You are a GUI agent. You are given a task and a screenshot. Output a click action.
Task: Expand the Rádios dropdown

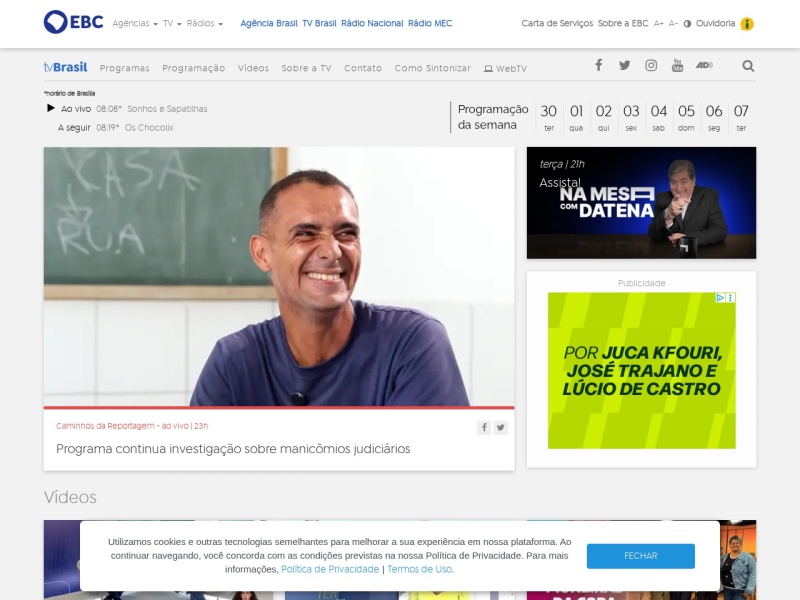tap(205, 23)
